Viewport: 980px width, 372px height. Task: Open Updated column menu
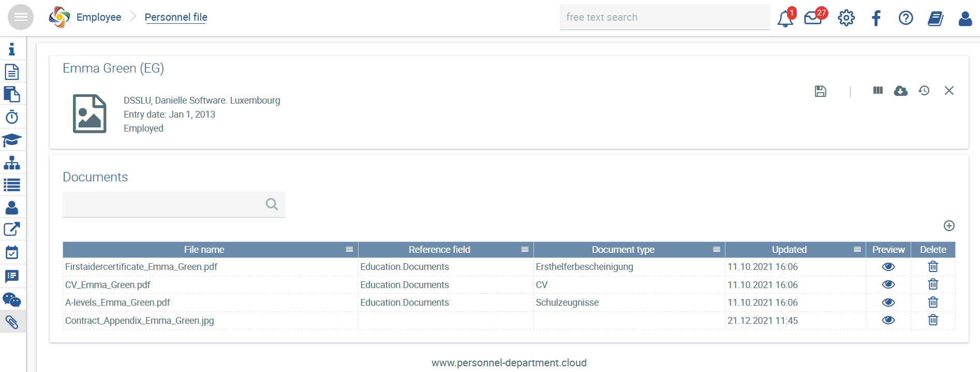pyautogui.click(x=857, y=250)
